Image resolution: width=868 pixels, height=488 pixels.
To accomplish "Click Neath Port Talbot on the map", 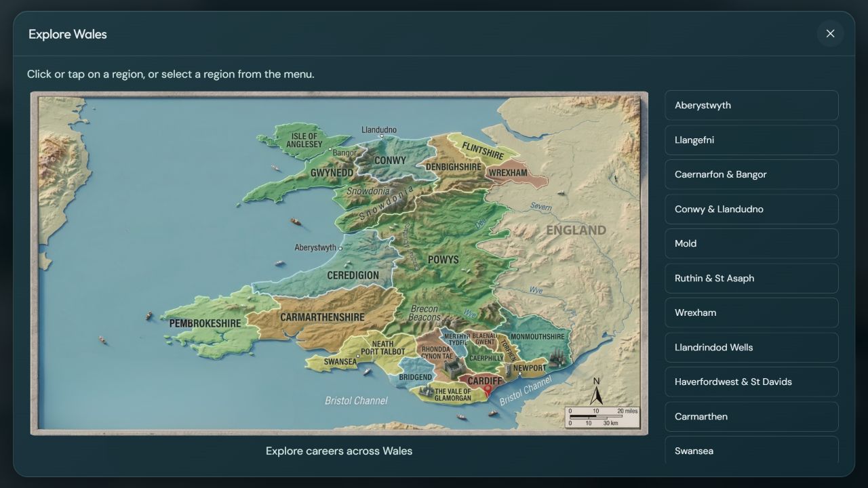I will pos(383,348).
